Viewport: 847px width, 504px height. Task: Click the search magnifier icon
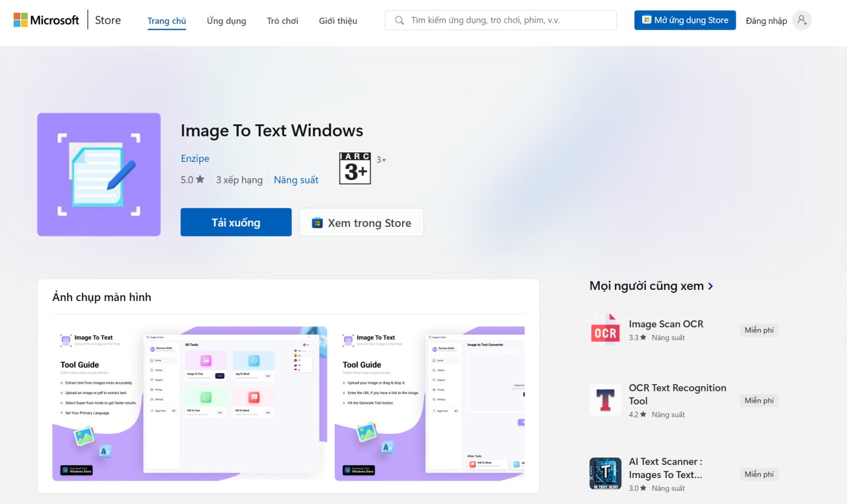tap(399, 20)
